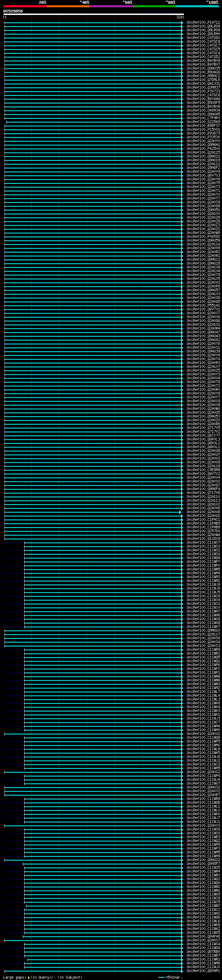
Task: Click label UniRef100_Q2A102
Action: click(203, 504)
